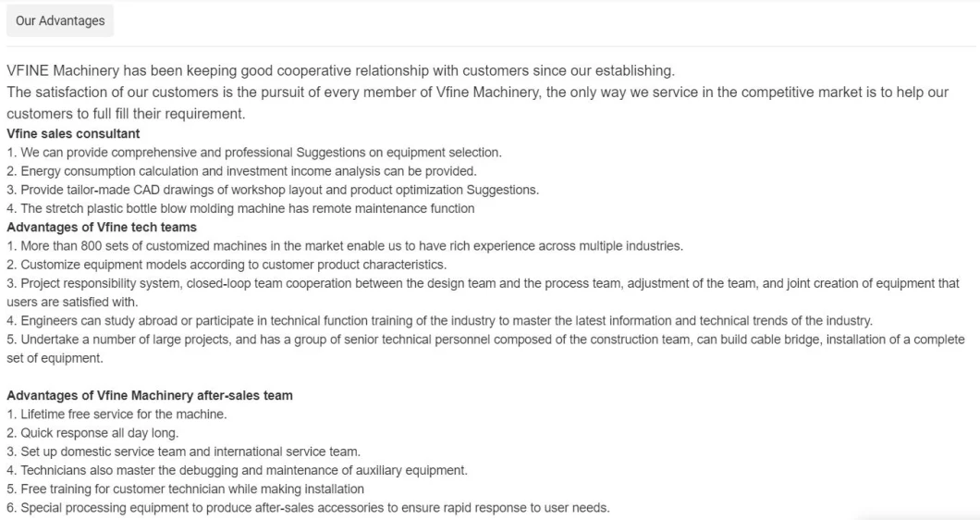Click the 'Quick response all day long' line
The height and width of the screenshot is (520, 980).
[x=92, y=433]
